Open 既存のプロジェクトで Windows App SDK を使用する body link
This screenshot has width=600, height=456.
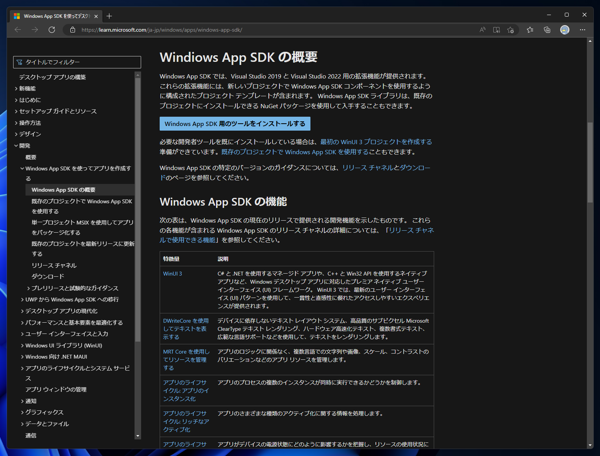click(x=295, y=152)
